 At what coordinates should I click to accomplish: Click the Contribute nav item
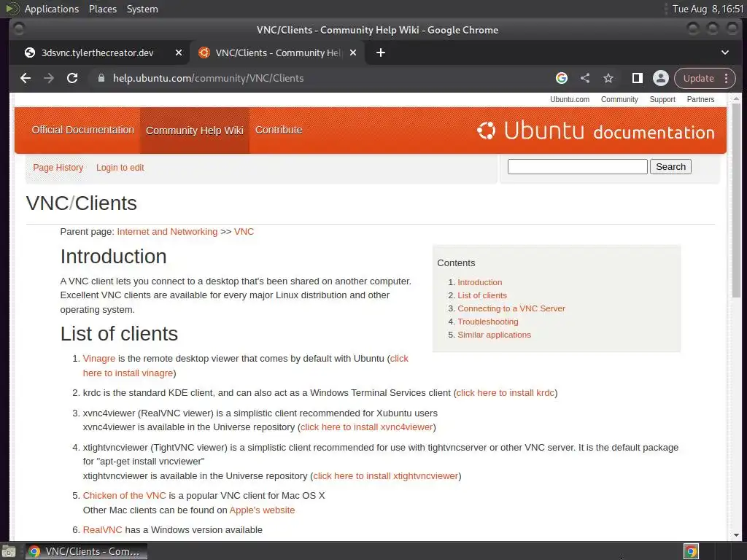[279, 130]
